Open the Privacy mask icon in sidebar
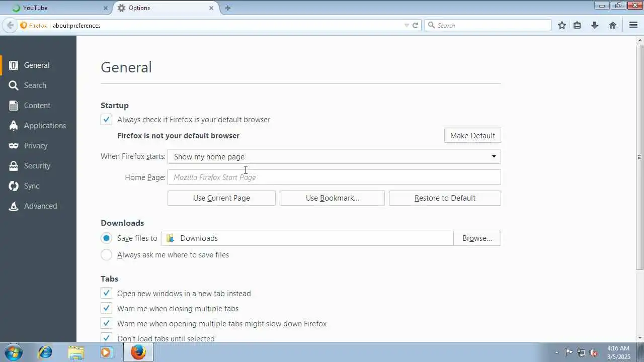The height and width of the screenshot is (362, 644). tap(14, 146)
